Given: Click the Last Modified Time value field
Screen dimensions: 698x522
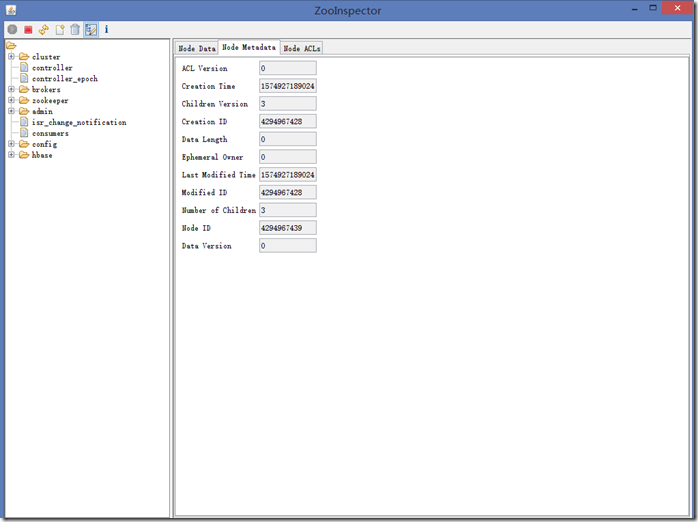Looking at the screenshot, I should [x=288, y=175].
